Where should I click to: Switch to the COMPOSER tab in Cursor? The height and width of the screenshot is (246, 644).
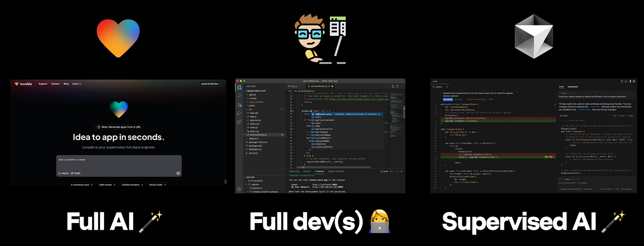(x=573, y=87)
